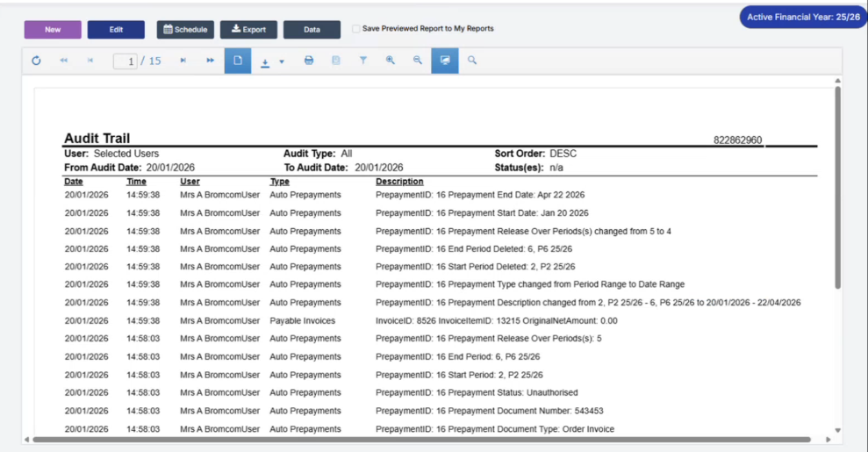The image size is (868, 452).
Task: Click the download export icon in viewer toolbar
Action: [265, 61]
